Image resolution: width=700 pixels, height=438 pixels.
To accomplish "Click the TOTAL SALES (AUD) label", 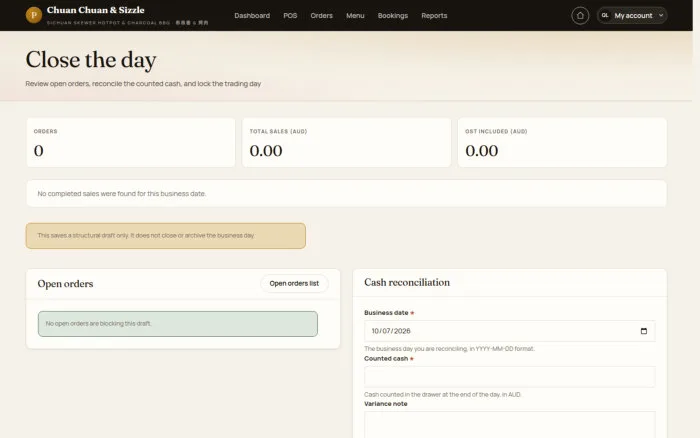I will pyautogui.click(x=278, y=131).
